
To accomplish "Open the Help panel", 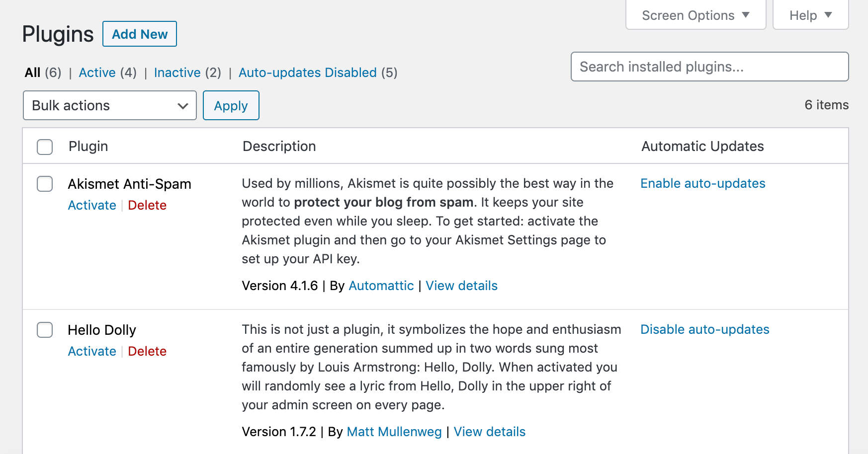I will point(809,15).
